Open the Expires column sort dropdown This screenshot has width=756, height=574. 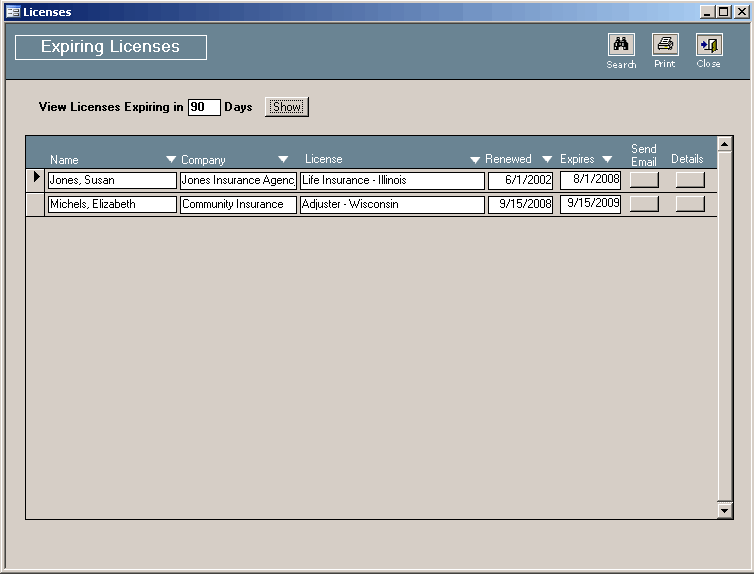(x=607, y=159)
